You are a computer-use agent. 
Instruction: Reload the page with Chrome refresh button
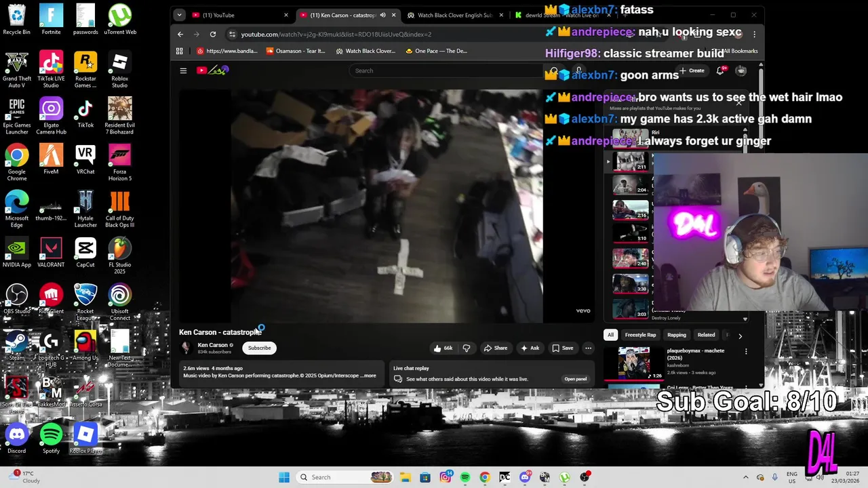(213, 34)
